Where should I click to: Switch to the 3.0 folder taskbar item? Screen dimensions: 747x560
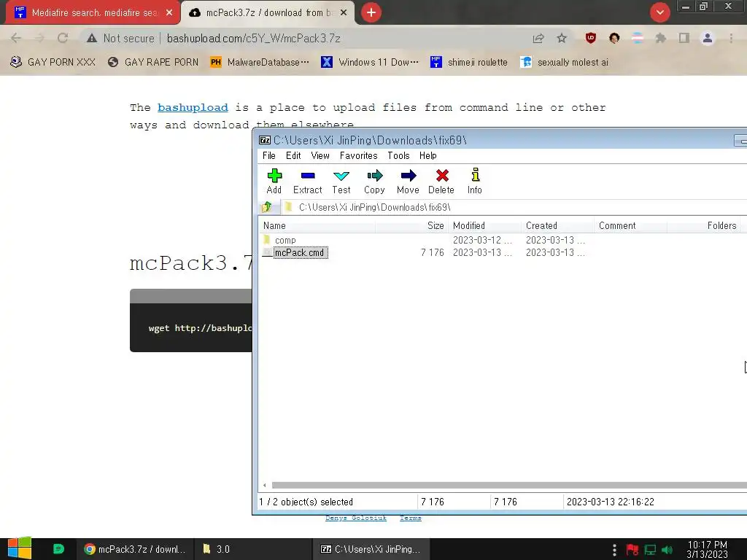coord(252,549)
